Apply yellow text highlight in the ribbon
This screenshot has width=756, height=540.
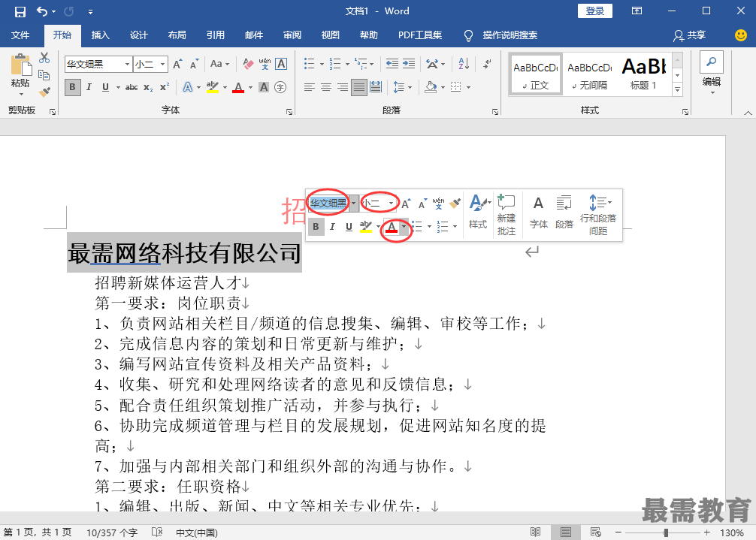click(x=213, y=87)
